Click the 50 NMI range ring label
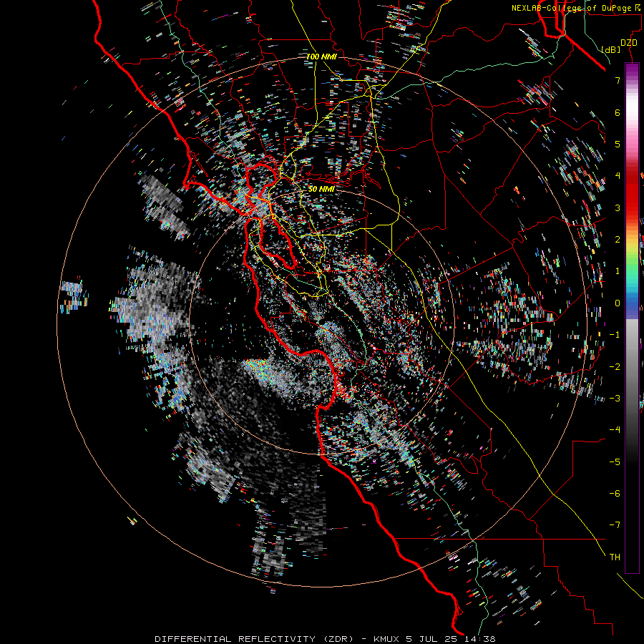 click(321, 189)
